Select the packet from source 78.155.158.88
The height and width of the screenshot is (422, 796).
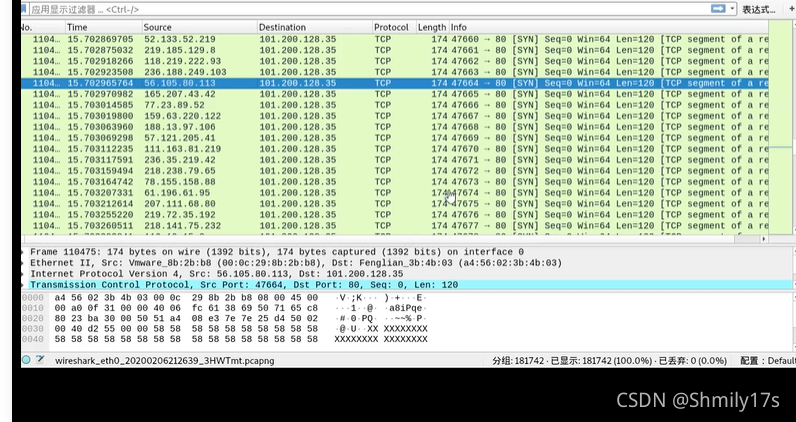[x=394, y=182]
